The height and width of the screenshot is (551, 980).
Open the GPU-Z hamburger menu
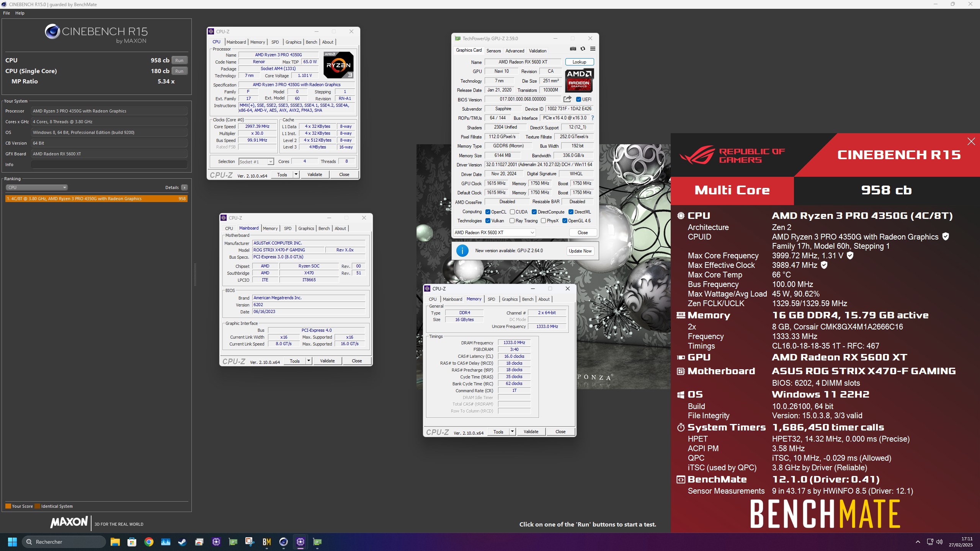tap(593, 49)
